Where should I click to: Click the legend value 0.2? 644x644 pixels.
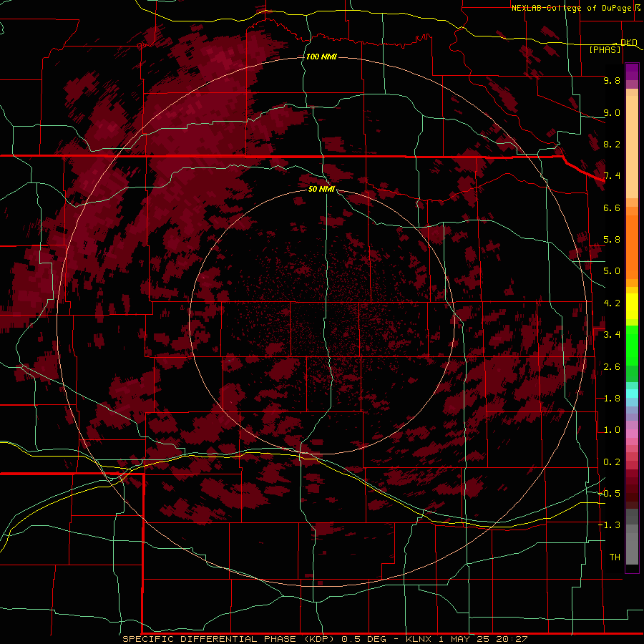pyautogui.click(x=612, y=462)
